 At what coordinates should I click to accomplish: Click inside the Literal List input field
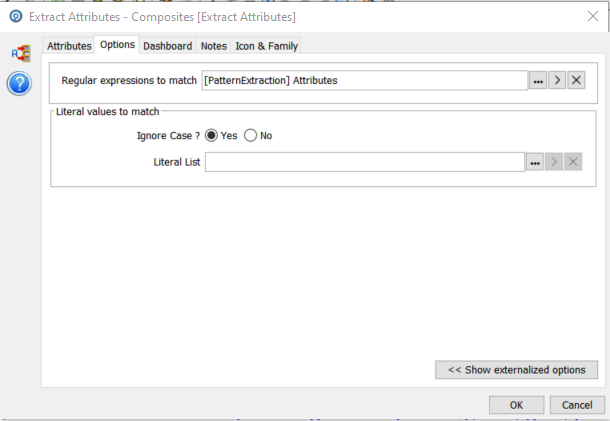365,162
